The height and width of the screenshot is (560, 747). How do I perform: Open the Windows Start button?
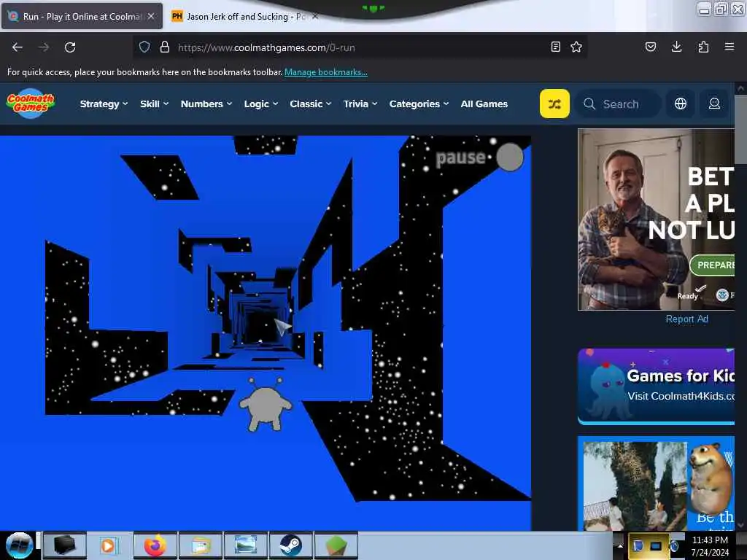click(x=20, y=545)
